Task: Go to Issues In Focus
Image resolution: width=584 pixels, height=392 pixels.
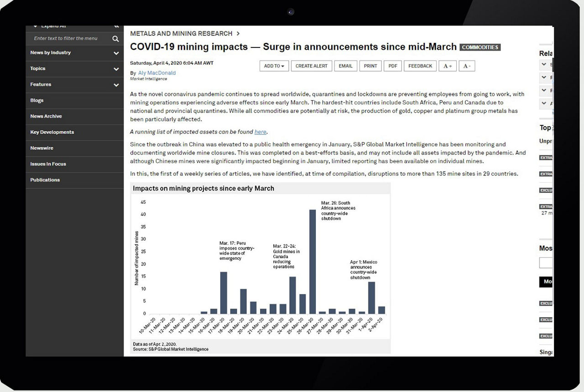Action: [x=48, y=164]
